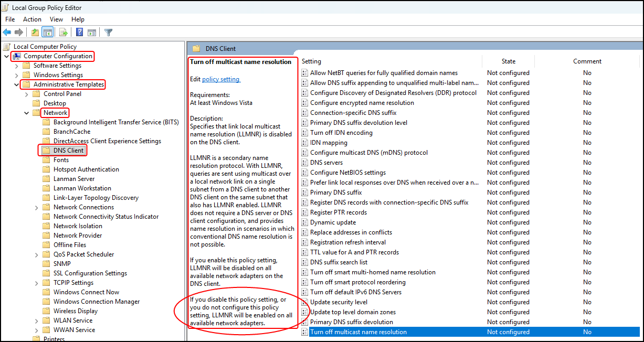
Task: Click folder icon of BranchCache
Action: [x=47, y=132]
